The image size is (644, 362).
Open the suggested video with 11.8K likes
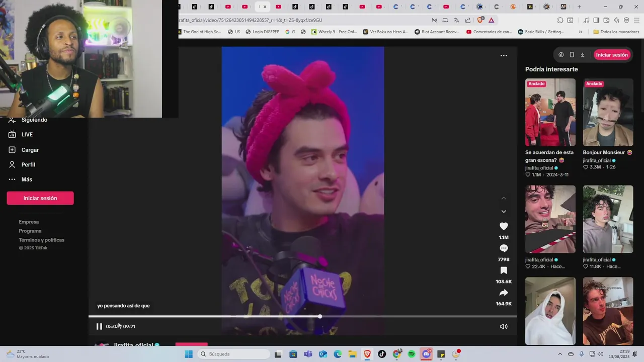(x=608, y=219)
